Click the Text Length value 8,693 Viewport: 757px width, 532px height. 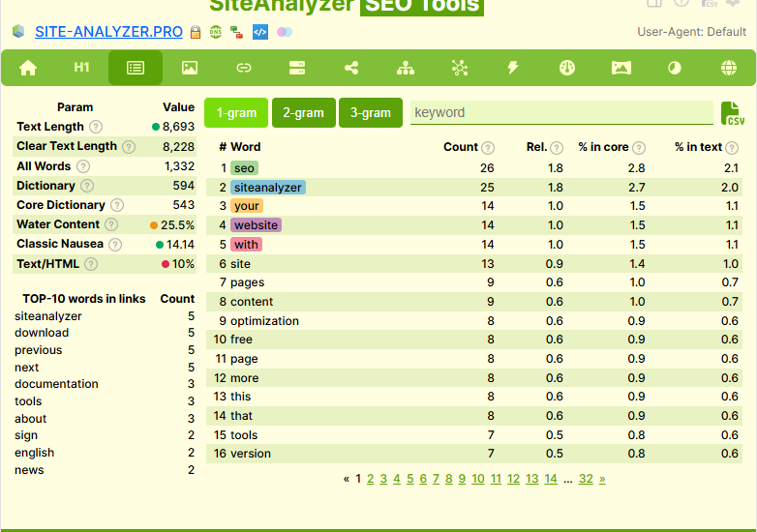pos(178,127)
